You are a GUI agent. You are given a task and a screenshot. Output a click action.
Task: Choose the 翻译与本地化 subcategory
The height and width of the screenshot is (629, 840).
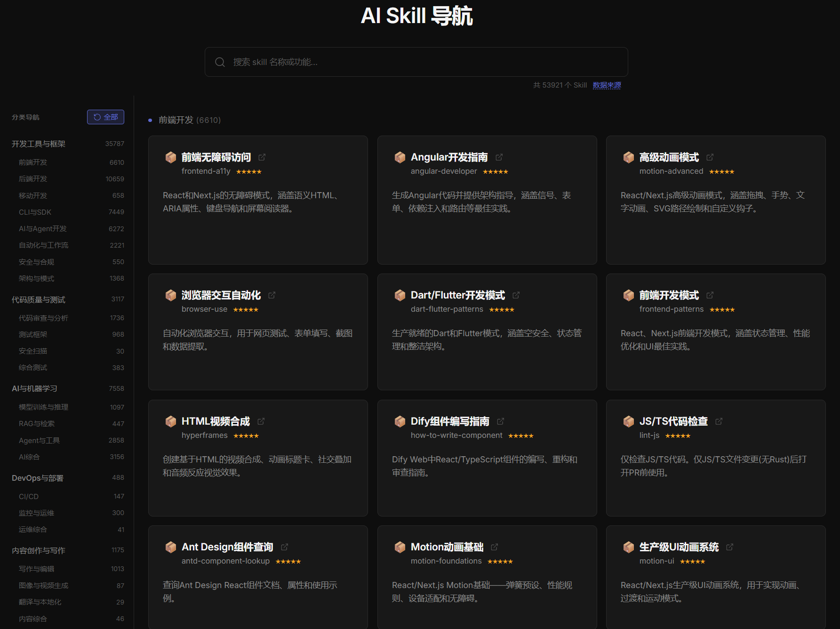click(x=71, y=602)
